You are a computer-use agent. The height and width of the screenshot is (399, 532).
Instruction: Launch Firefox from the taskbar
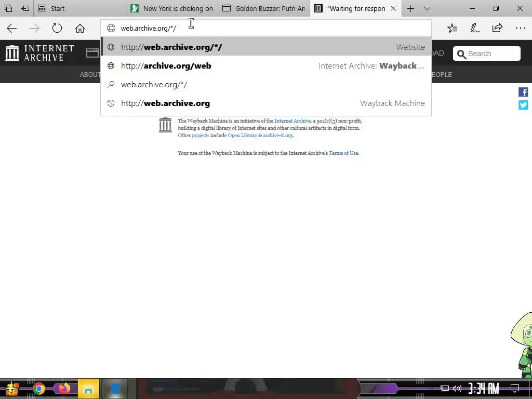pos(64,389)
